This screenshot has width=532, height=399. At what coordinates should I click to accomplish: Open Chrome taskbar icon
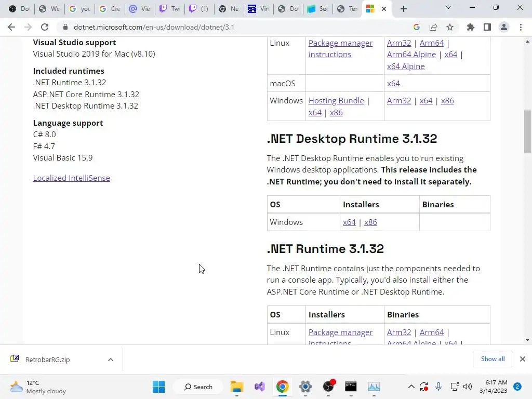282,387
